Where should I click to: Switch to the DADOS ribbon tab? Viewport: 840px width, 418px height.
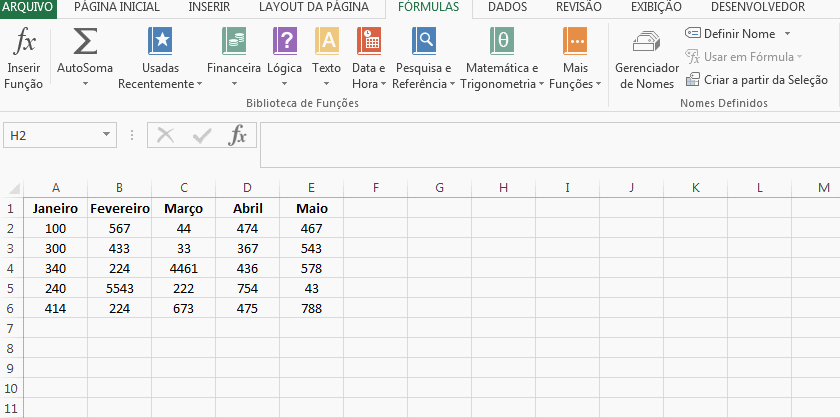pos(507,7)
